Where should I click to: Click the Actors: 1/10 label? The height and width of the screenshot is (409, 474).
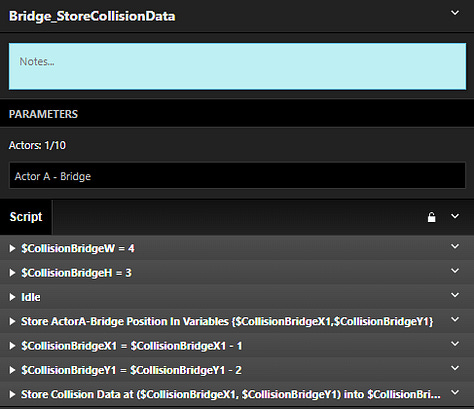pos(37,145)
